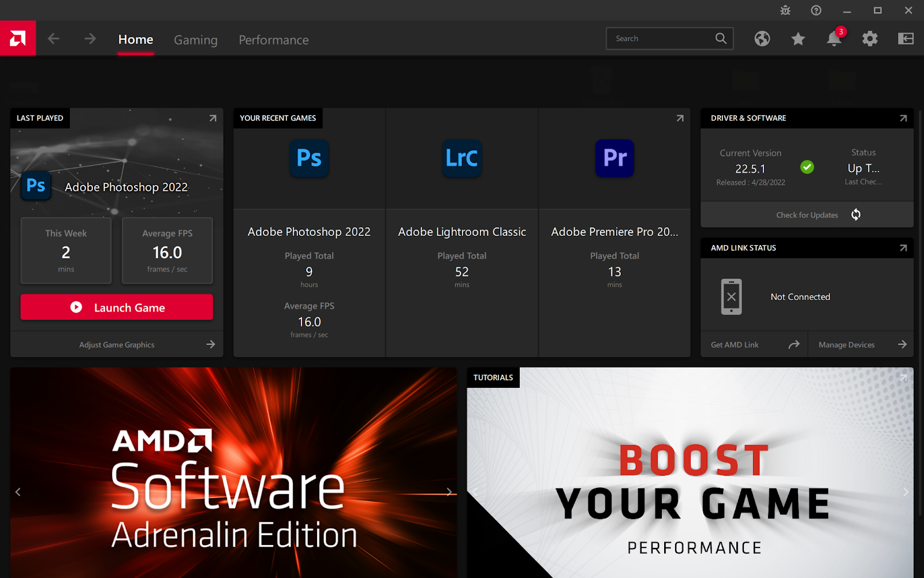Open the help question mark icon

coord(816,10)
